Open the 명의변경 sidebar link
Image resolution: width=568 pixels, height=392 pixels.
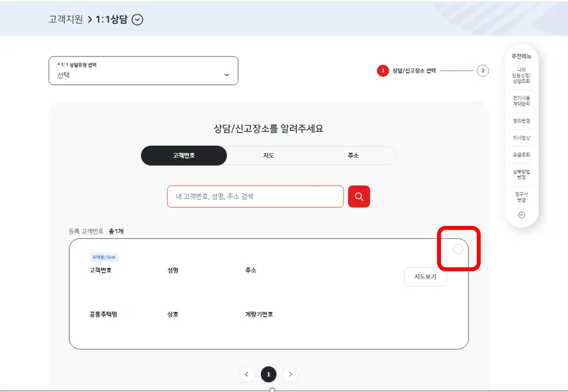coord(521,121)
